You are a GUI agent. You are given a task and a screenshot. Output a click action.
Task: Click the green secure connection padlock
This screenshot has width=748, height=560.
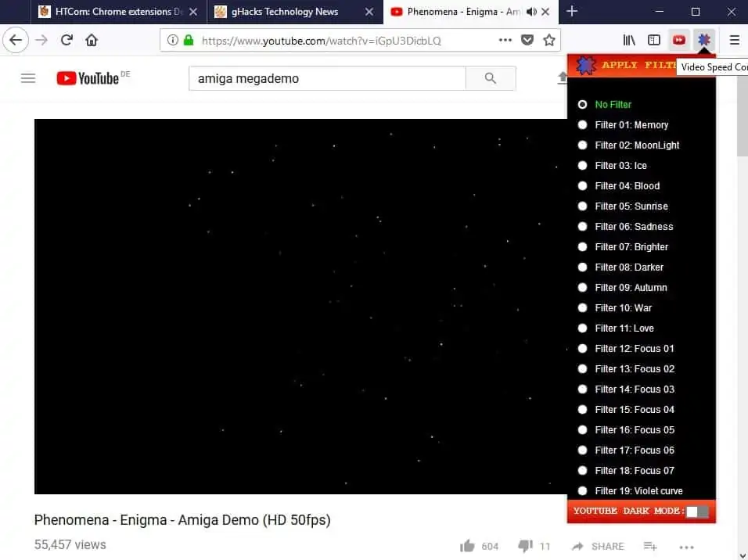pos(189,40)
